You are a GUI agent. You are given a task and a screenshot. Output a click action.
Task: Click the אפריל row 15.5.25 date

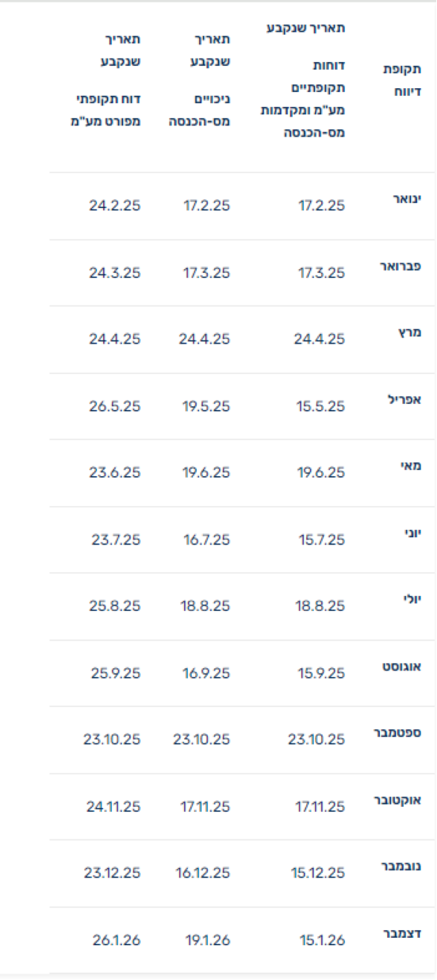[322, 406]
